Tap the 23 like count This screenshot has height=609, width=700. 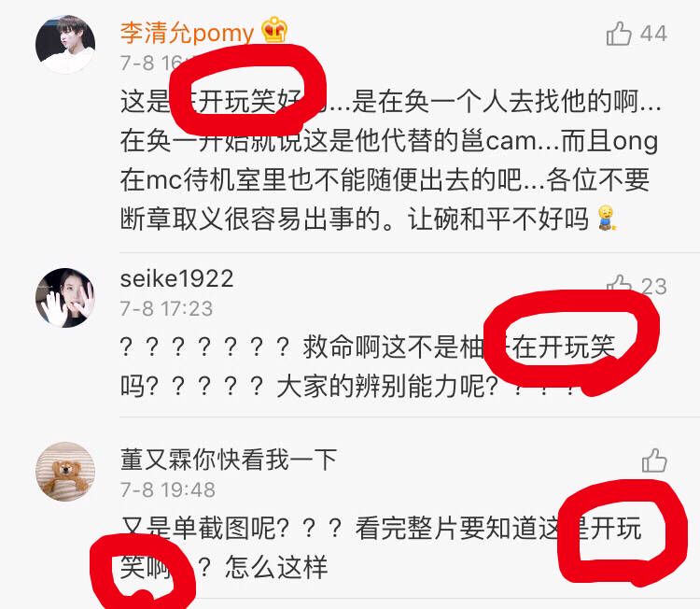click(x=654, y=287)
